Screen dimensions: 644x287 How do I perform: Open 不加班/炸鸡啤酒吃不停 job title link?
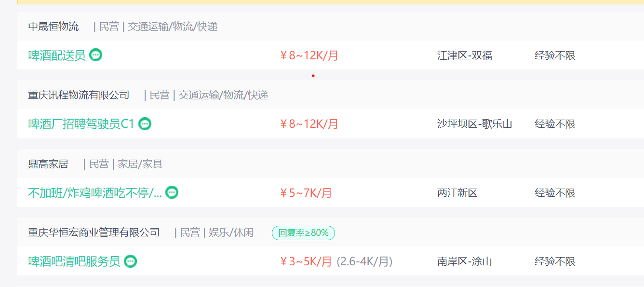coord(94,193)
